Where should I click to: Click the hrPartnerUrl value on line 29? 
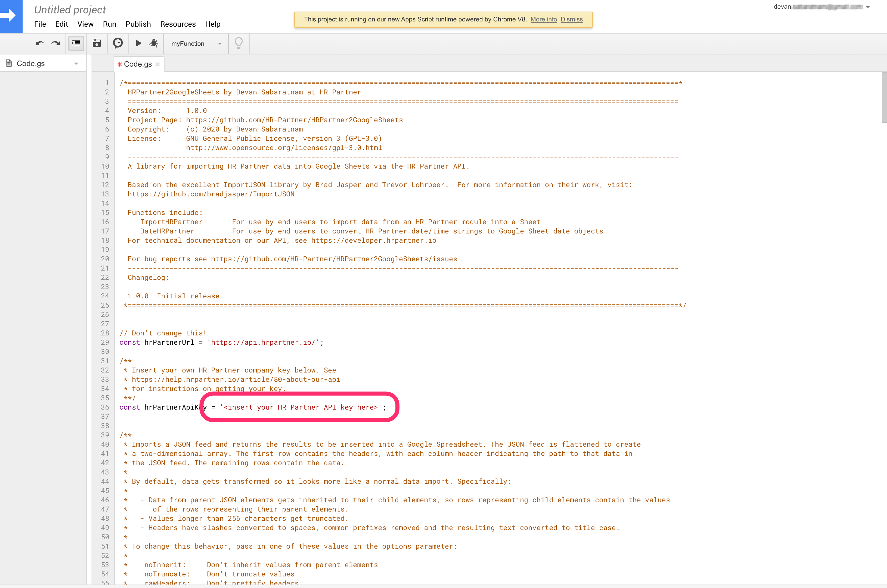click(x=263, y=342)
